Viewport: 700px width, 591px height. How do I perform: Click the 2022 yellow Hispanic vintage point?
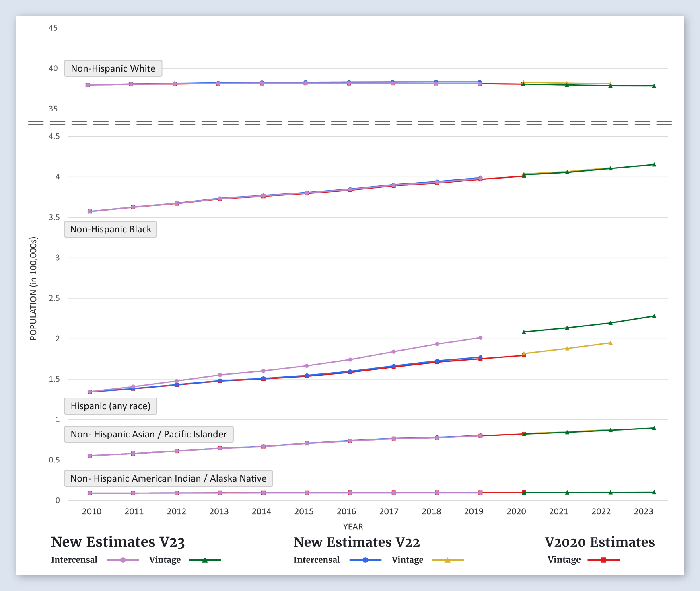point(610,343)
